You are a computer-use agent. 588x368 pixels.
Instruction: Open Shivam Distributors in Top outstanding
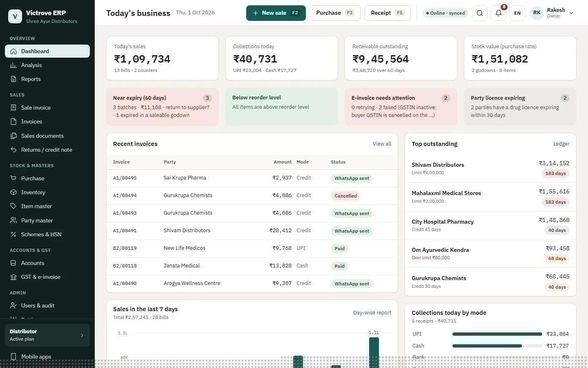coord(490,168)
